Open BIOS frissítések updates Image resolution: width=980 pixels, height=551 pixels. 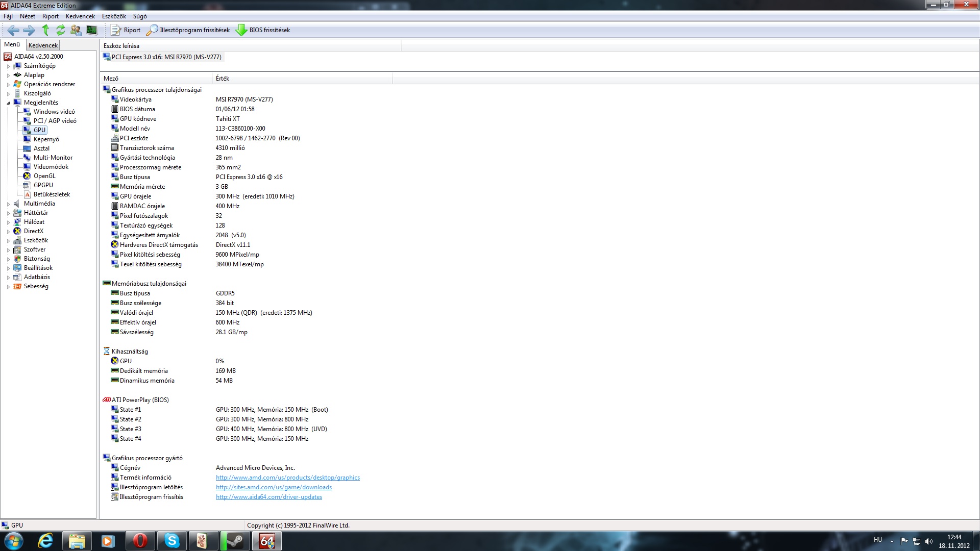coord(263,30)
